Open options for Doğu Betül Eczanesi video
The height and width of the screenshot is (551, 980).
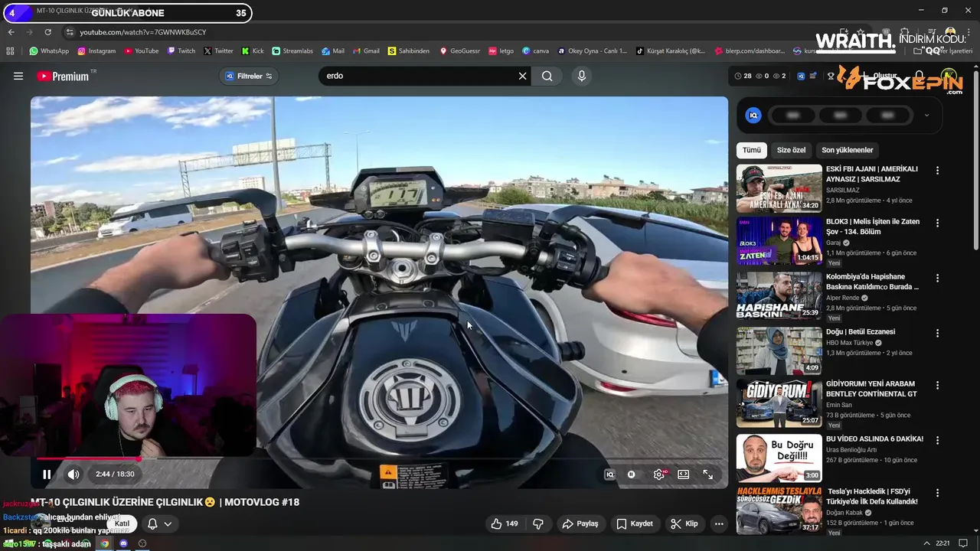point(937,333)
